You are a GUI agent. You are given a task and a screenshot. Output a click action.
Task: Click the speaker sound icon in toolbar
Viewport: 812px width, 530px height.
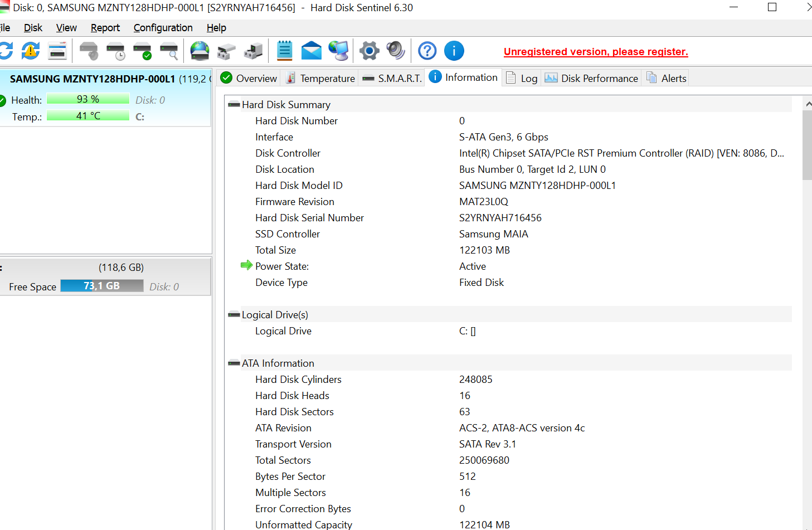pyautogui.click(x=396, y=51)
